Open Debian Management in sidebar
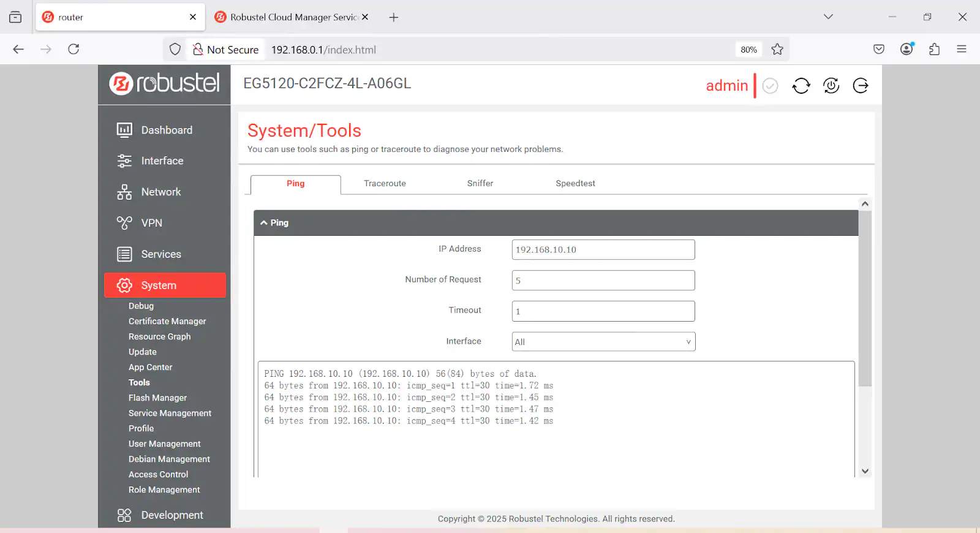The image size is (980, 533). point(169,459)
